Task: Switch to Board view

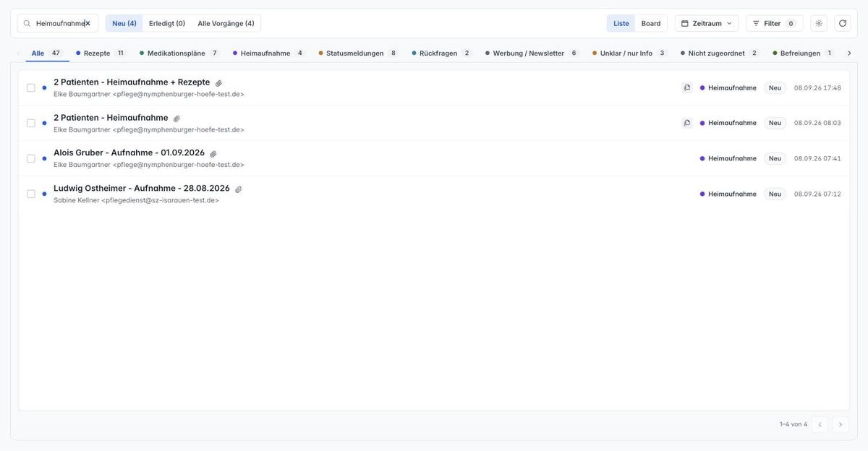Action: coord(651,23)
